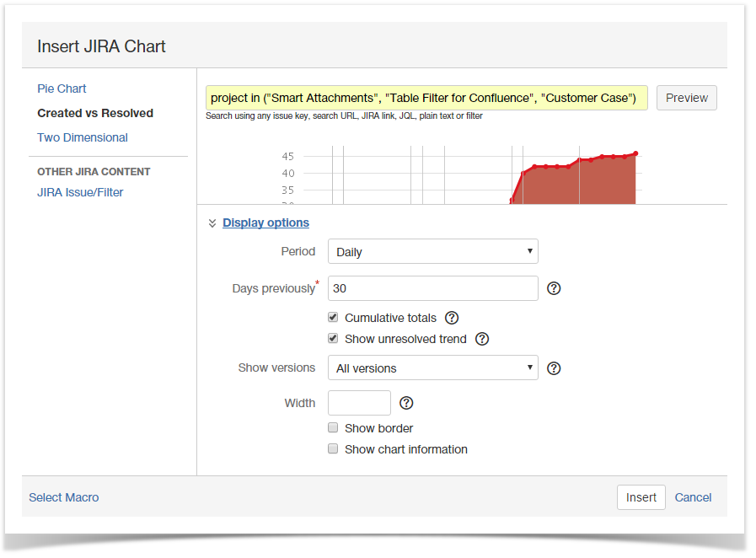The width and height of the screenshot is (756, 558).
Task: Disable the Cumulative totals checkbox
Action: click(x=333, y=317)
